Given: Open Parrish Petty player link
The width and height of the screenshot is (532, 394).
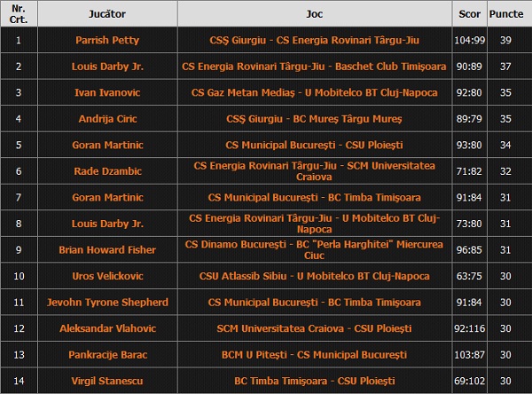Looking at the screenshot, I should point(107,40).
